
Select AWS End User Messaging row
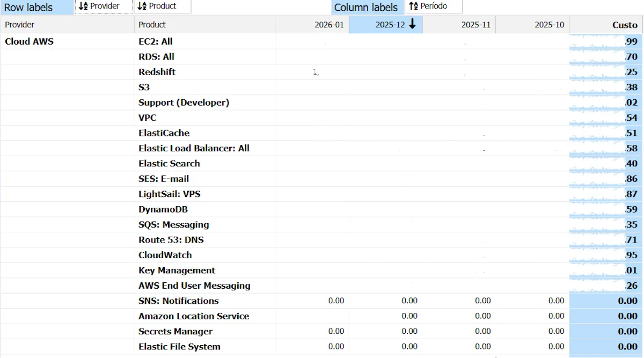coord(194,286)
